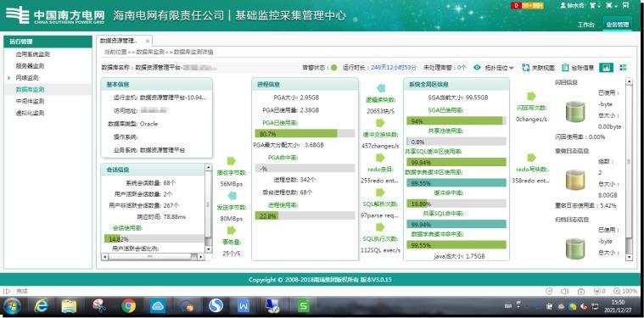Click the yellow redo log cylinder icon
Screen dimensions: 644x318
pos(575,180)
